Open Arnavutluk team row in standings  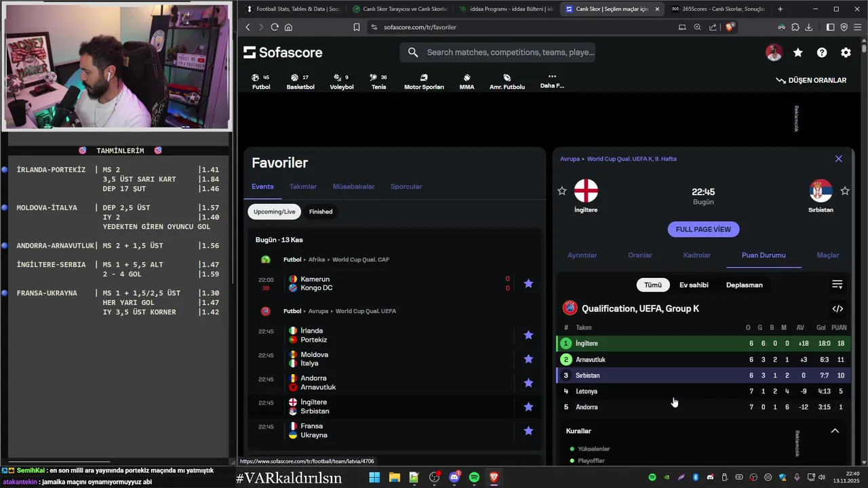point(703,359)
